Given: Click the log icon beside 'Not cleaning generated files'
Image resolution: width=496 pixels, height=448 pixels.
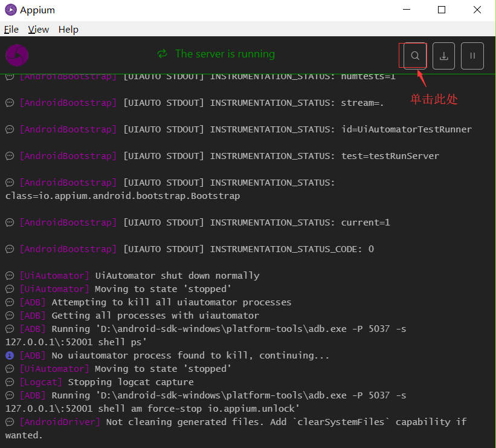Looking at the screenshot, I should (10, 422).
